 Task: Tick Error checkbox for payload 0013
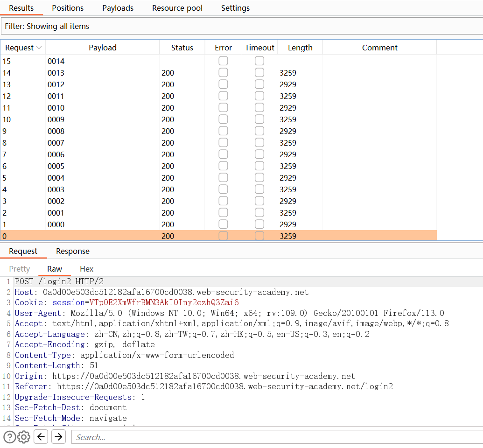point(223,73)
